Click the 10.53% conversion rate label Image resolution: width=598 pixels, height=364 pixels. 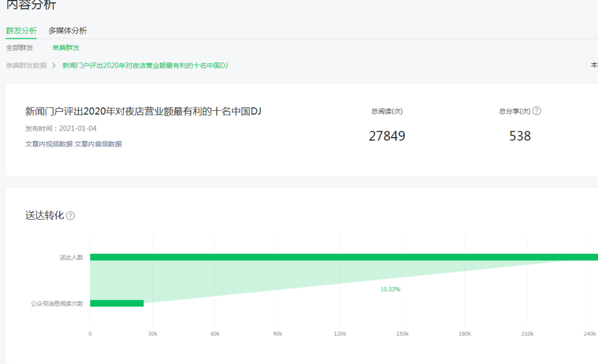[x=390, y=289]
